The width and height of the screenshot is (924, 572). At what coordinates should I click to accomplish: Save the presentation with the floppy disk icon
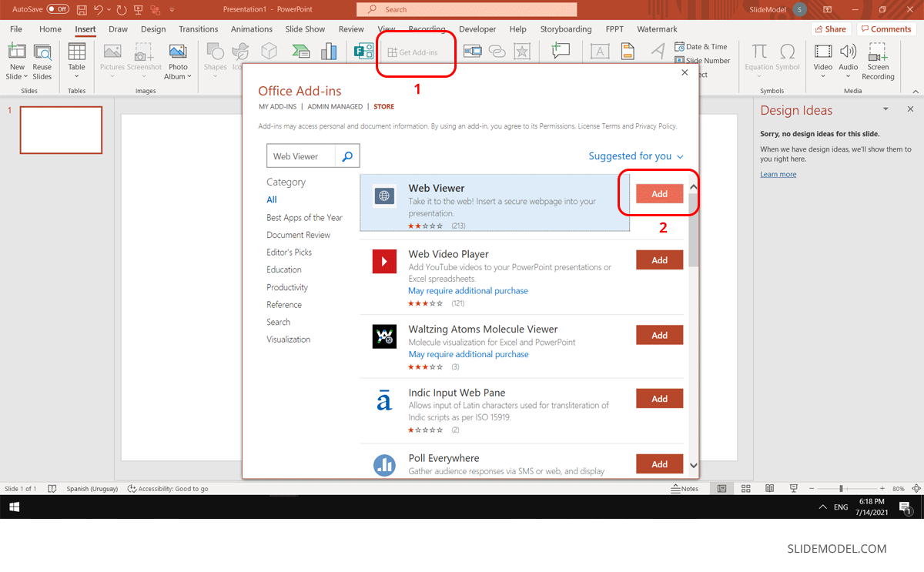point(82,9)
